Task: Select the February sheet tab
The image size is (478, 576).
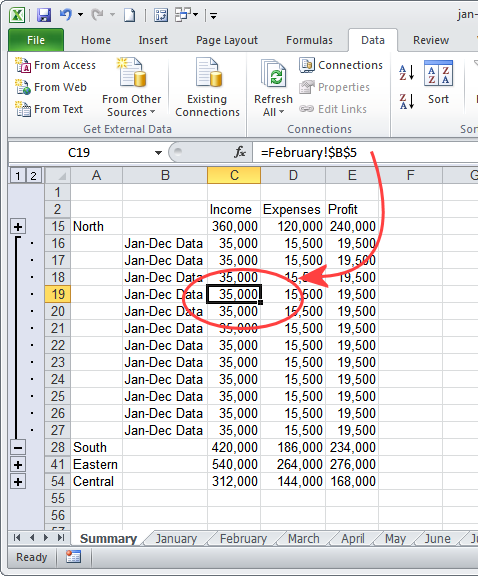Action: [243, 539]
